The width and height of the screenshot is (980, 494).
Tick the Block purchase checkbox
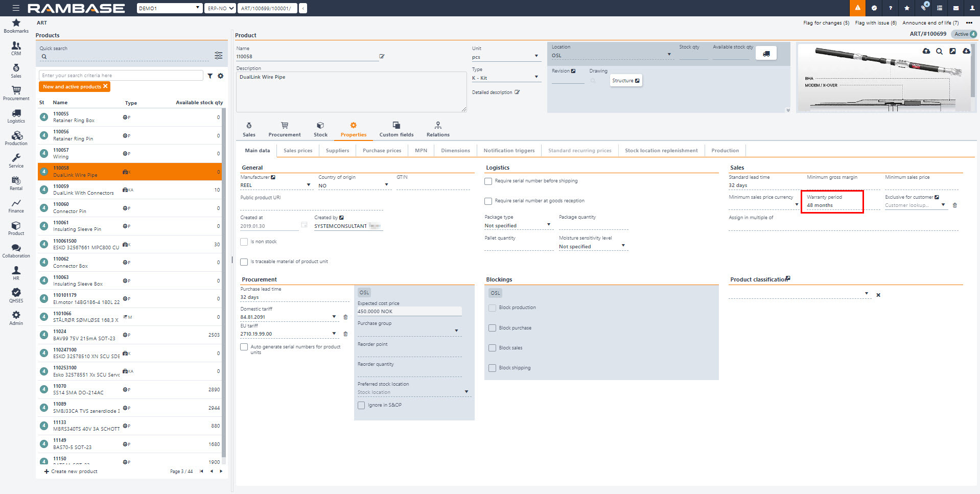493,328
